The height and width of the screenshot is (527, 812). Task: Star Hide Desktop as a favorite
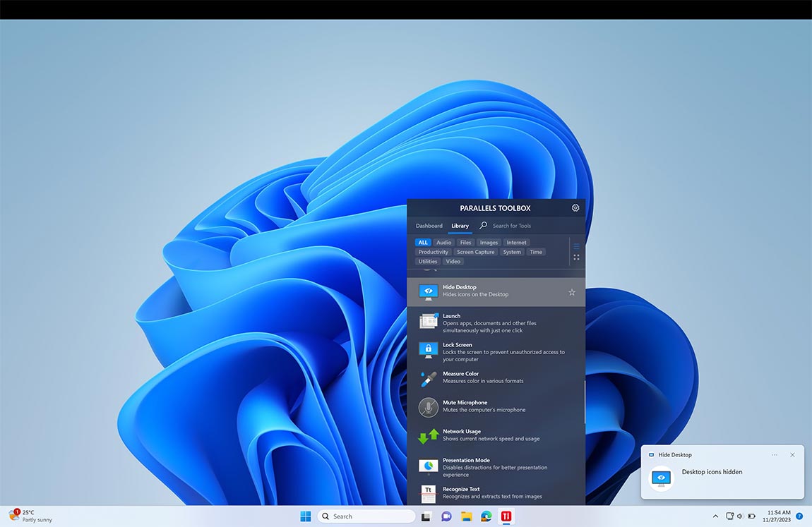(x=571, y=291)
